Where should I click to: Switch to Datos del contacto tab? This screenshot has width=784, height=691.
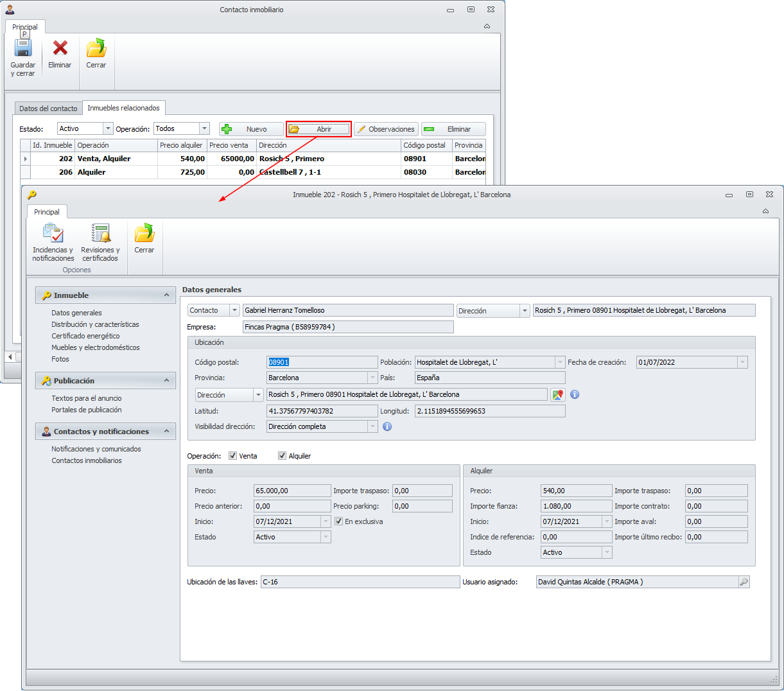[48, 109]
